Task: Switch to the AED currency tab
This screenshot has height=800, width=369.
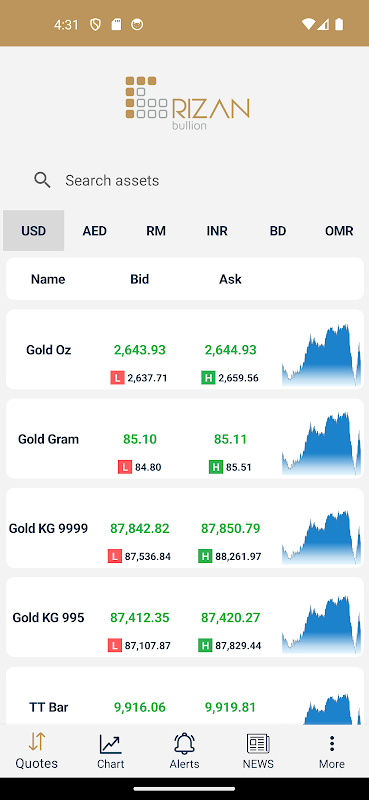Action: 94,231
